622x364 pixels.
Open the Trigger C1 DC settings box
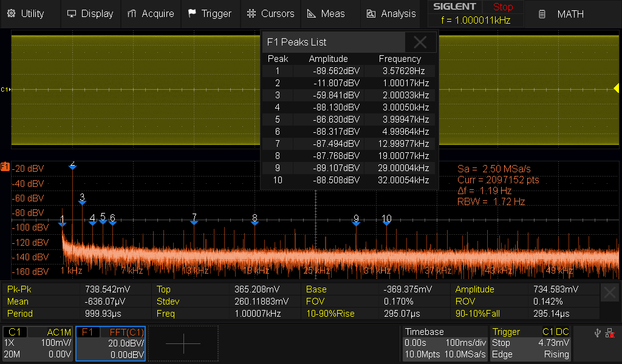(x=530, y=343)
